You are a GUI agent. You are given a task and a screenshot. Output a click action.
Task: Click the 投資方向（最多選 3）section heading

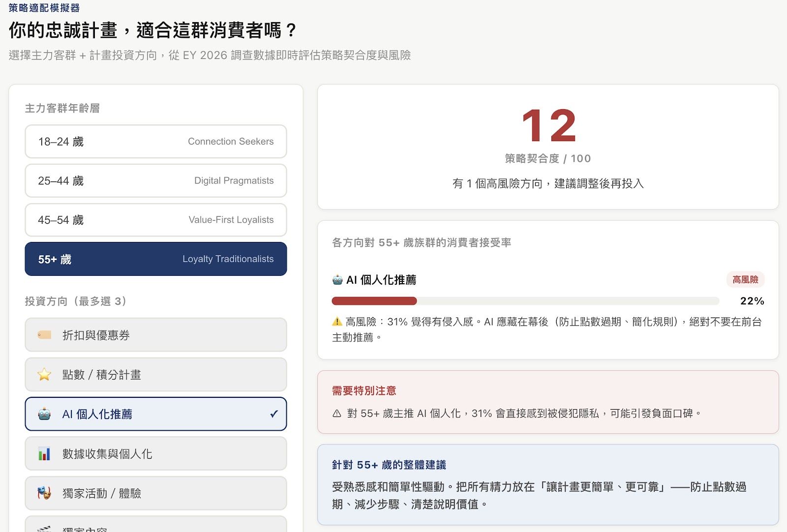point(76,301)
